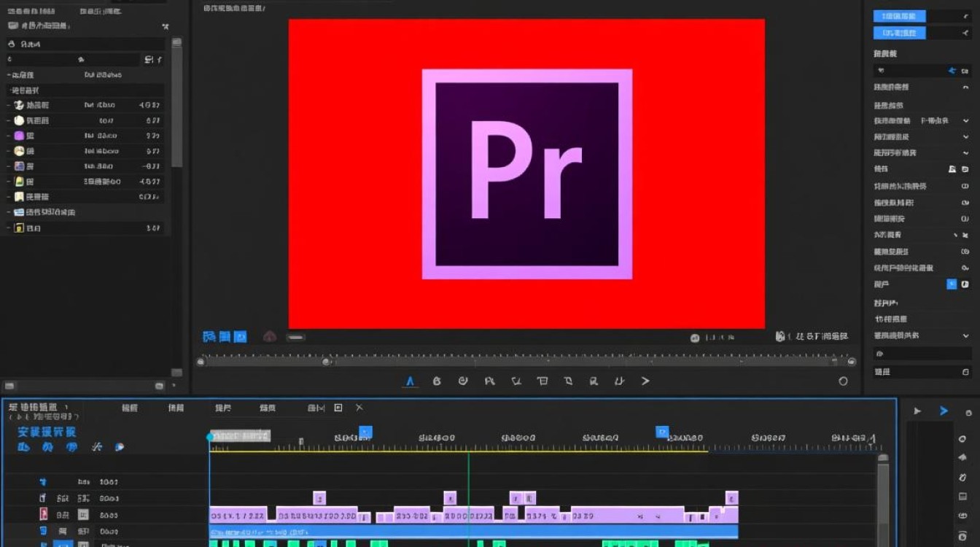This screenshot has height=547, width=980.
Task: Click the left blue marker on timeline ruler
Action: [x=366, y=432]
